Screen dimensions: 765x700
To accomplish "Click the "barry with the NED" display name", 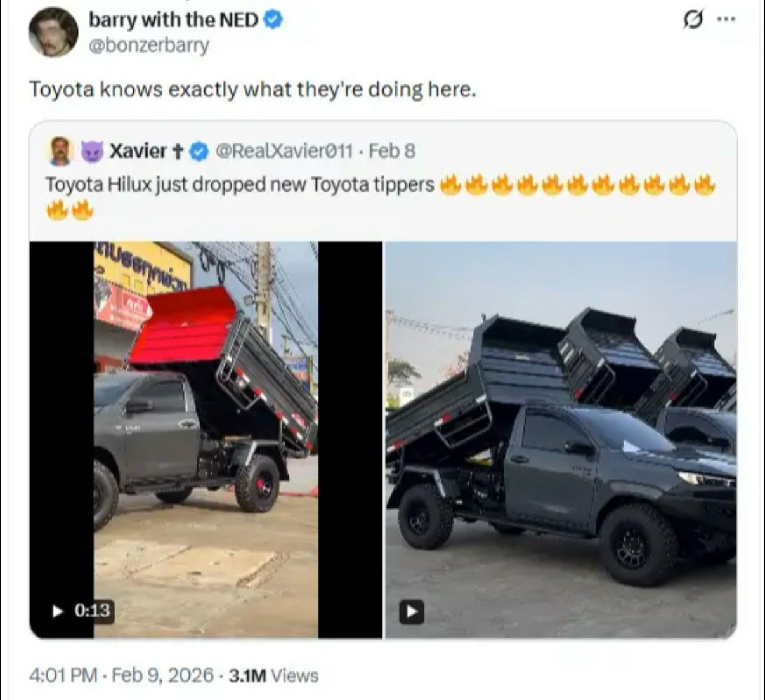I will (173, 20).
